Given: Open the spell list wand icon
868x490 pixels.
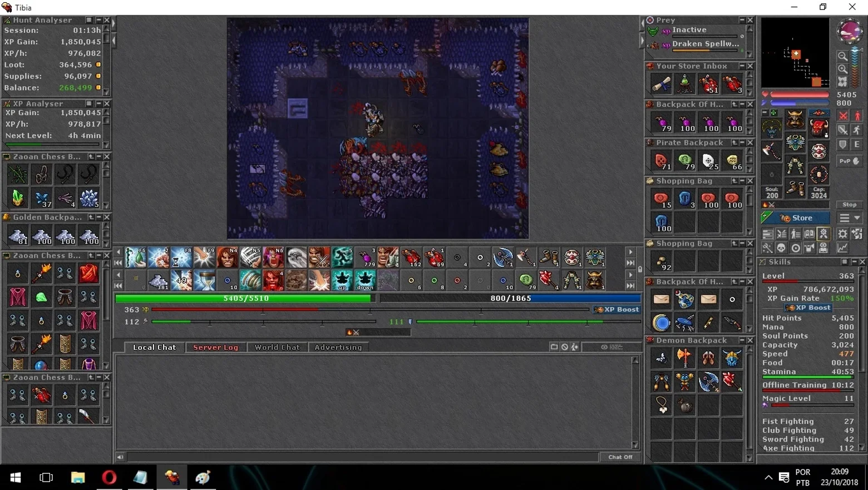Looking at the screenshot, I should pos(768,248).
